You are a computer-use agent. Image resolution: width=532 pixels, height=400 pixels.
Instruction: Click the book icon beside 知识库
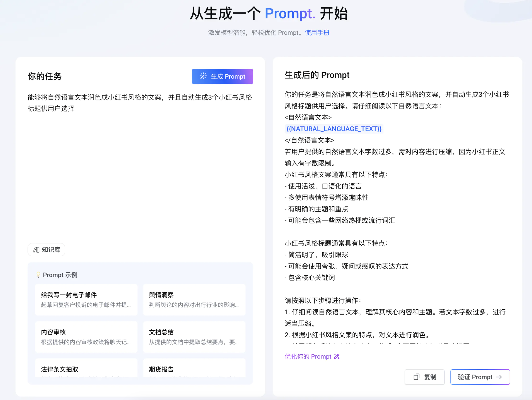pos(36,250)
